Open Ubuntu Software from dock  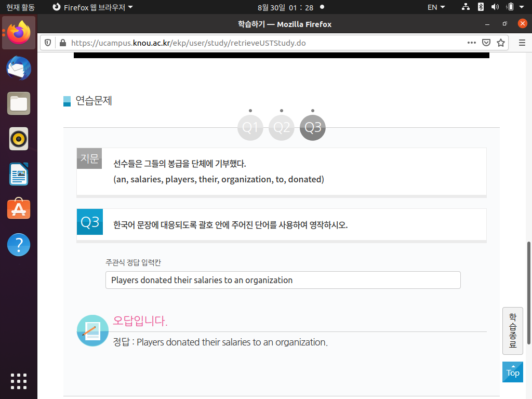coord(19,209)
